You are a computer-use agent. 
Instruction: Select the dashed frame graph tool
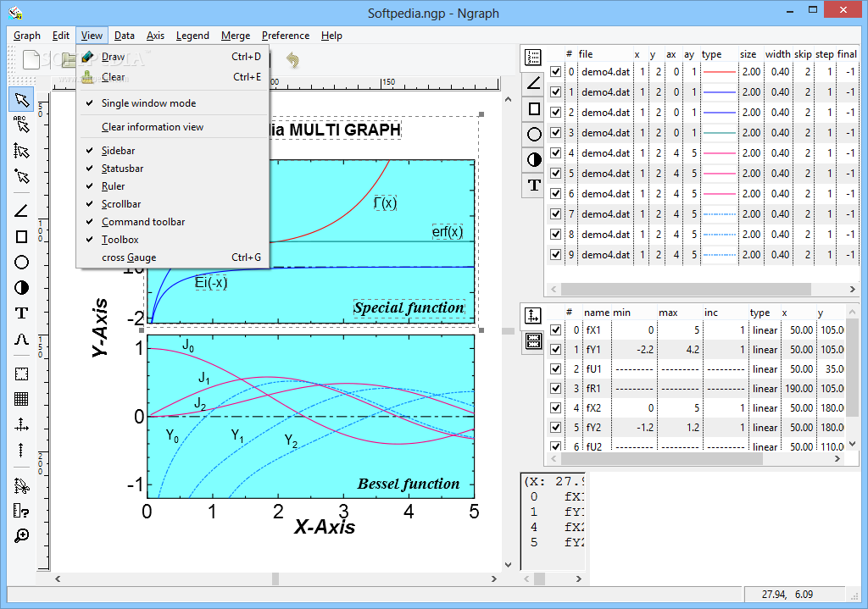click(x=21, y=374)
